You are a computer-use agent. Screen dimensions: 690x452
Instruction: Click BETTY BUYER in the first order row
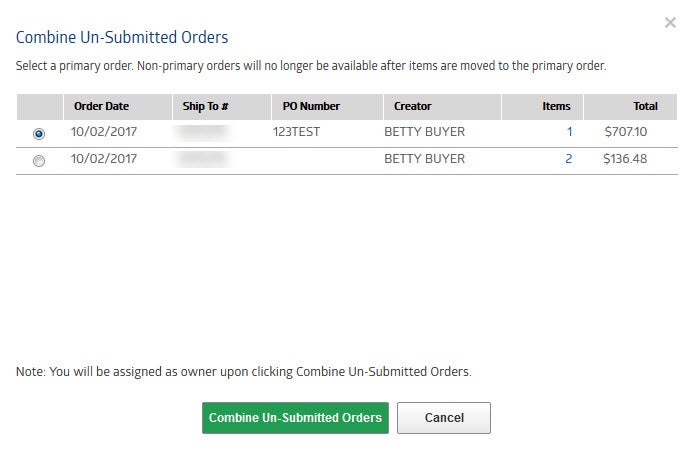click(x=424, y=132)
